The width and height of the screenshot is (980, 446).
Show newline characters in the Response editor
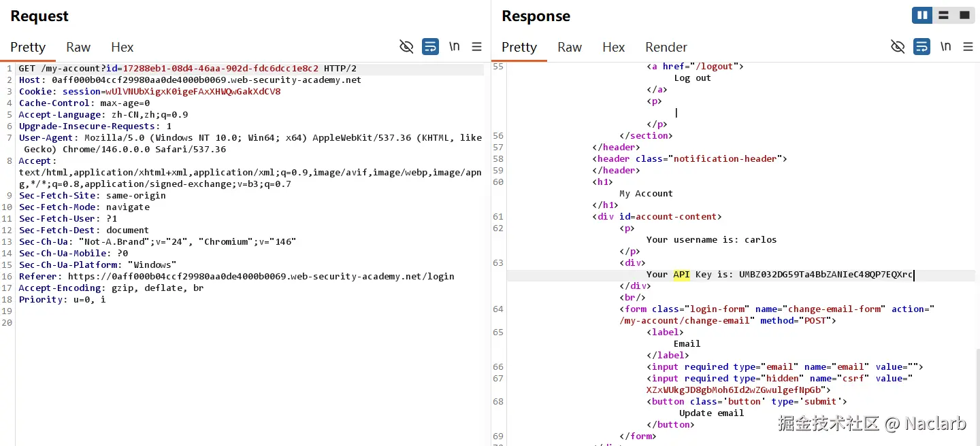click(x=945, y=46)
